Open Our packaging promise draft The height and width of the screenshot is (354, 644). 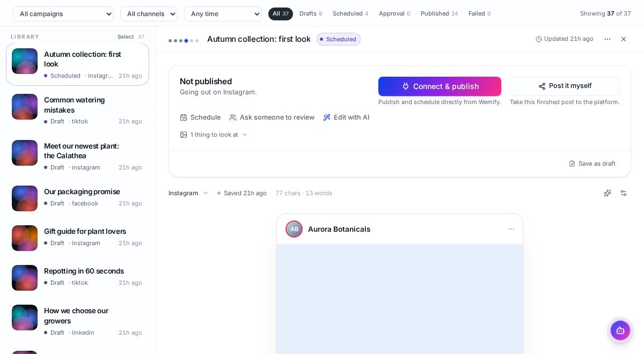point(77,197)
